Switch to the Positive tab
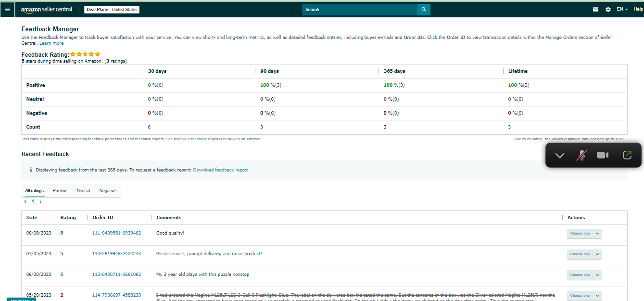Screen dimensions: 644x301 click(x=60, y=191)
